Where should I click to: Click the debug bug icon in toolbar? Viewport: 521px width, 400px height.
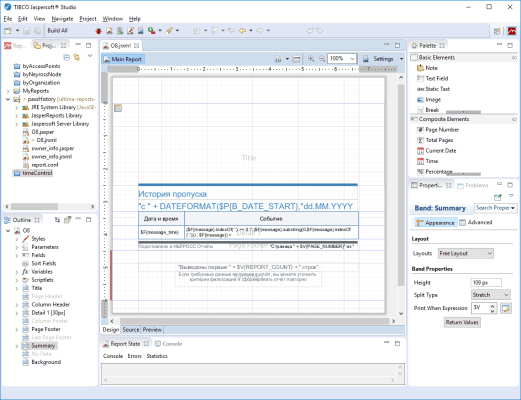point(98,31)
